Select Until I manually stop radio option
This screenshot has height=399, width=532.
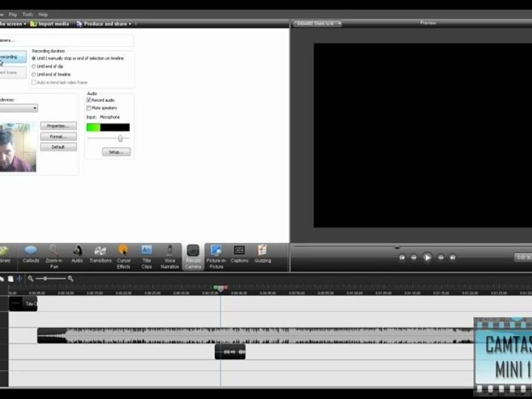click(x=34, y=58)
